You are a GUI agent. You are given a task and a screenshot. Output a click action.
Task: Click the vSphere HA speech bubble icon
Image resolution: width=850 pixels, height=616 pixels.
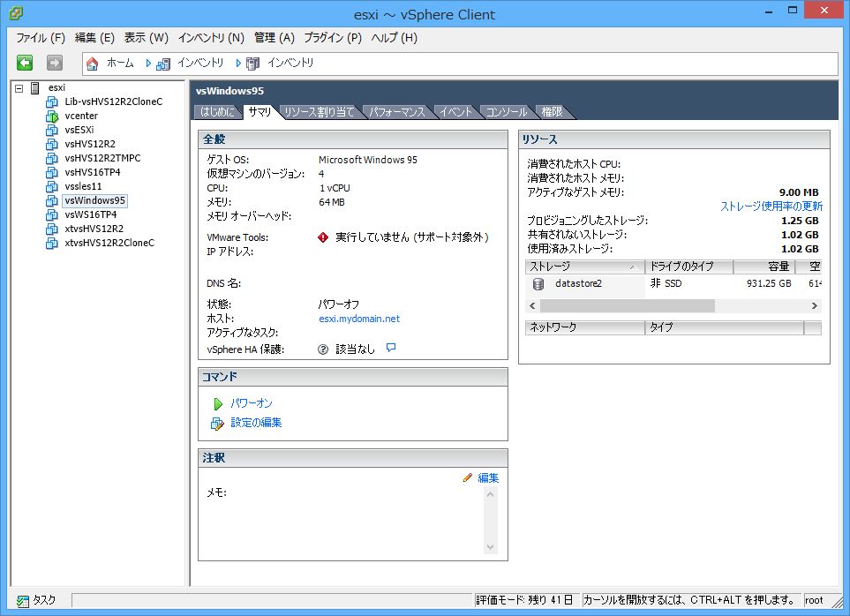point(391,348)
